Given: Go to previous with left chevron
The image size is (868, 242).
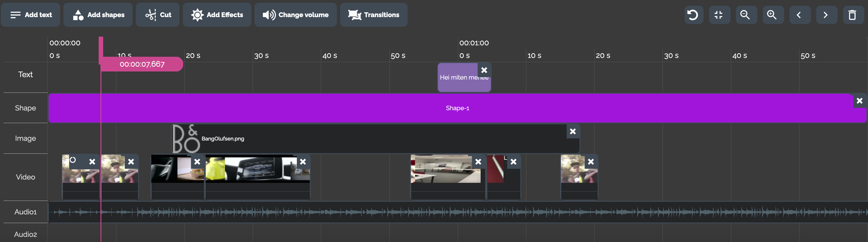Looking at the screenshot, I should tap(799, 15).
